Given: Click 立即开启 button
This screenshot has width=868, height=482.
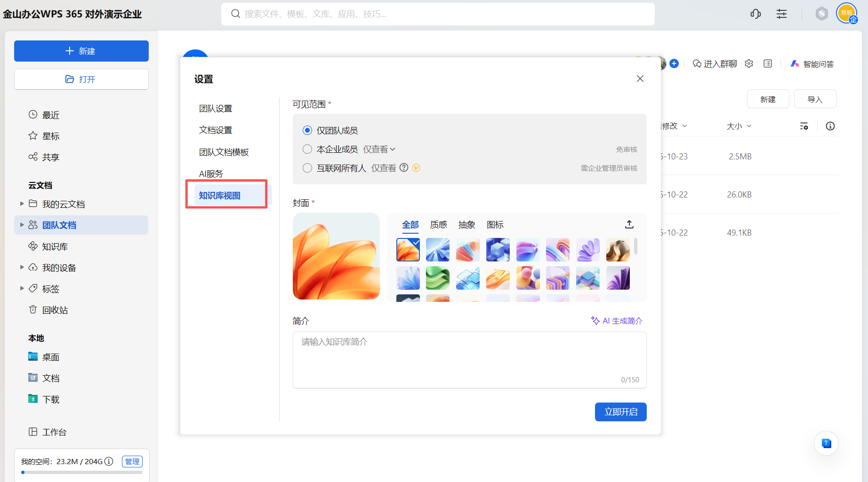Looking at the screenshot, I should pos(621,412).
